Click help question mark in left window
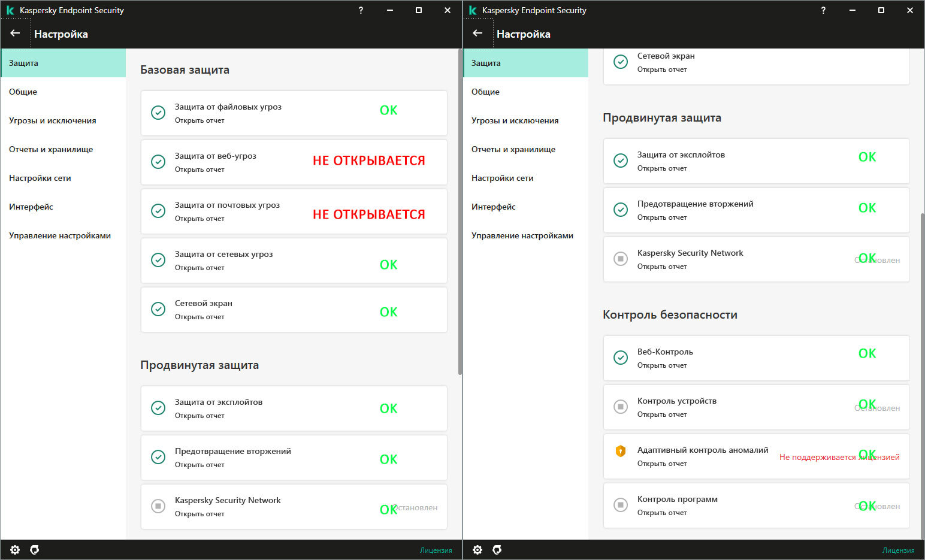Viewport: 925px width, 560px height. click(361, 10)
